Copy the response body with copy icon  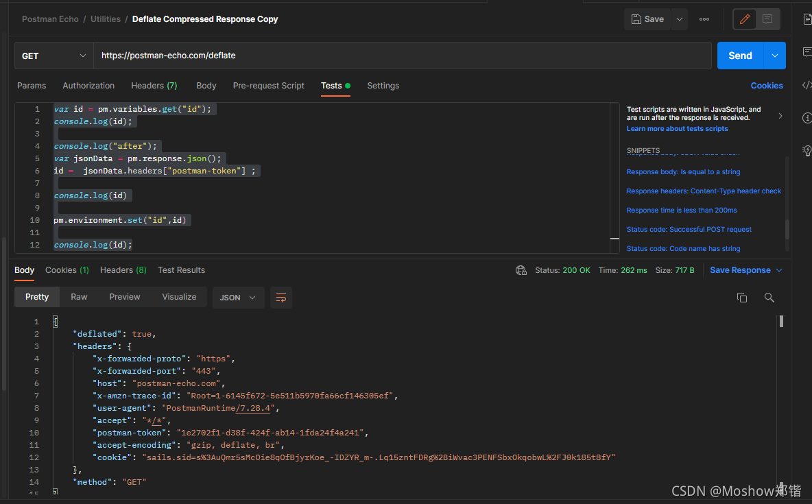coord(741,298)
